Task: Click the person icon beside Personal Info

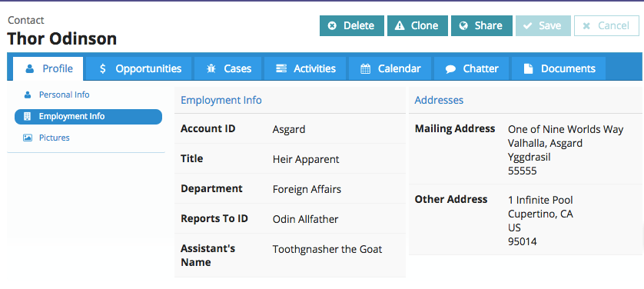Action: (28, 95)
